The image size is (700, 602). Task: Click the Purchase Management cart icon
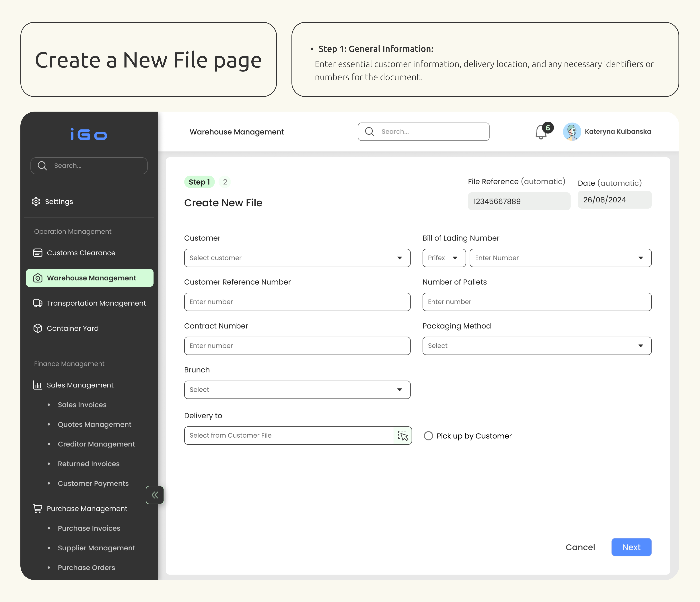point(38,508)
